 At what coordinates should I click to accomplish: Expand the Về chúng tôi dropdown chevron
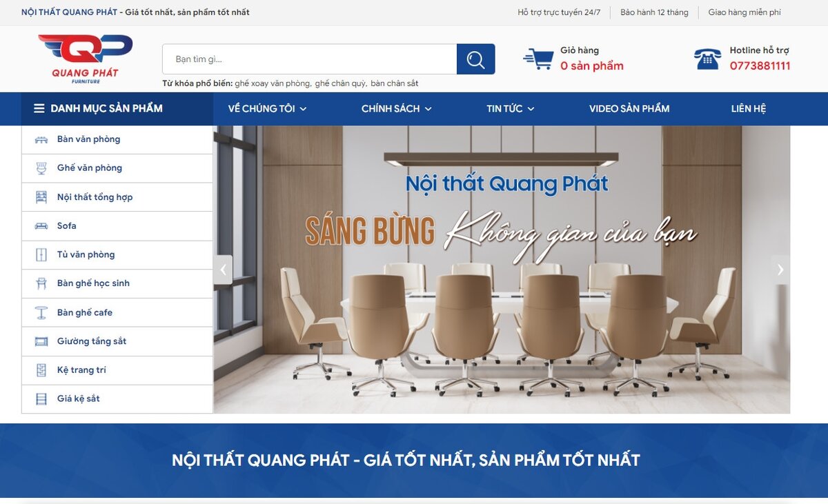coord(303,109)
